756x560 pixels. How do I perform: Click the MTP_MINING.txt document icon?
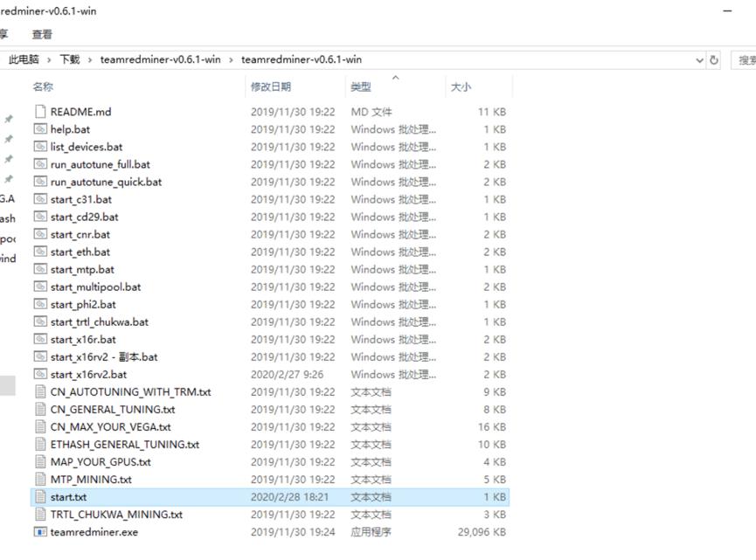[40, 480]
